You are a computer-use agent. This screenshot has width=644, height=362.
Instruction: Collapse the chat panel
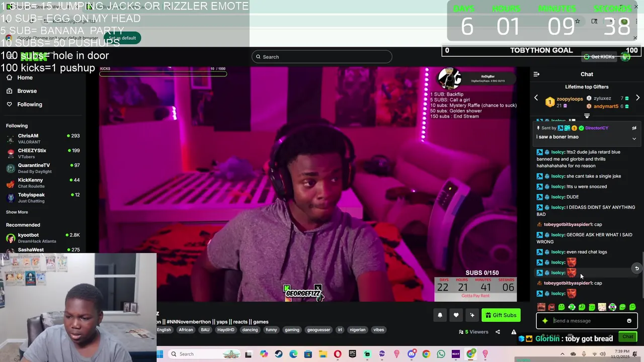pyautogui.click(x=536, y=74)
